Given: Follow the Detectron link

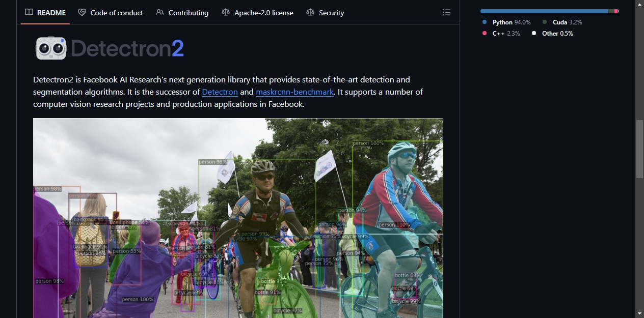Looking at the screenshot, I should [x=220, y=92].
